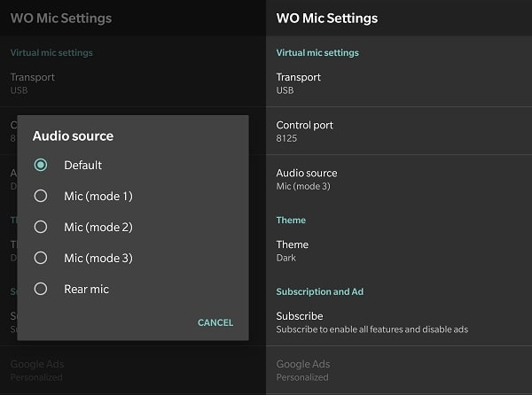Open Google Ads Personalized setting in right panel
The width and height of the screenshot is (532, 395).
[x=399, y=370]
